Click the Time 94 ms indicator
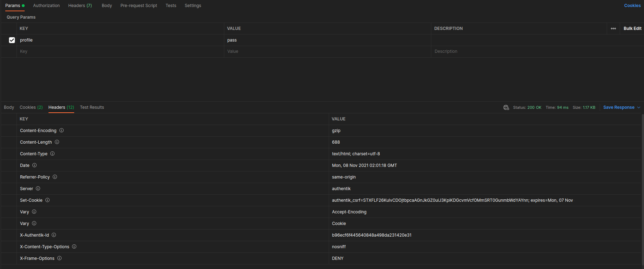The image size is (644, 269). tap(557, 107)
